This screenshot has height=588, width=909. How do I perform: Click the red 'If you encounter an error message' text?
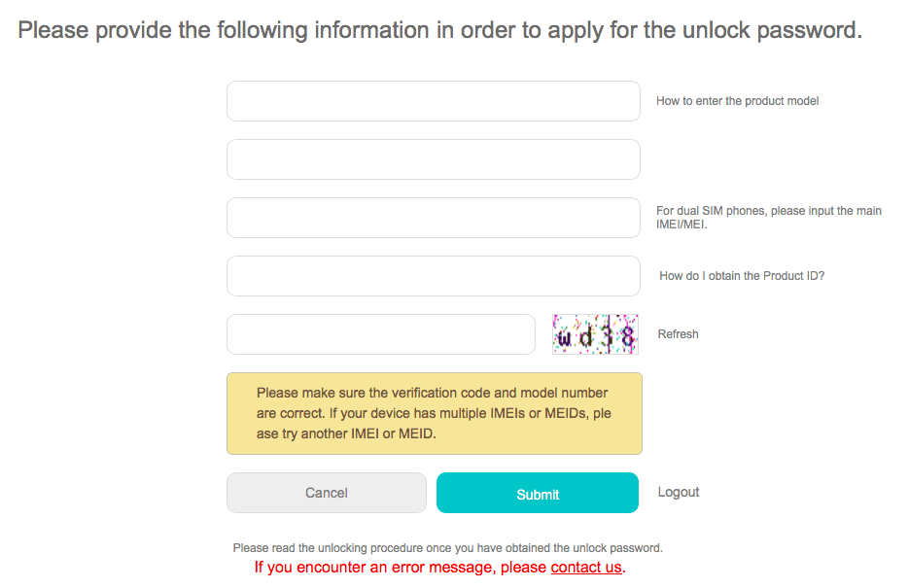pos(401,567)
